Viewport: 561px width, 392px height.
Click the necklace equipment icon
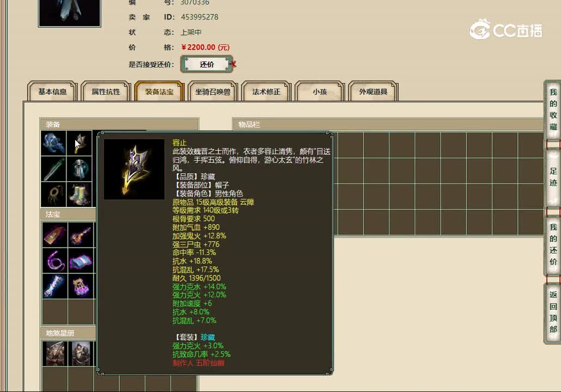tap(54, 195)
